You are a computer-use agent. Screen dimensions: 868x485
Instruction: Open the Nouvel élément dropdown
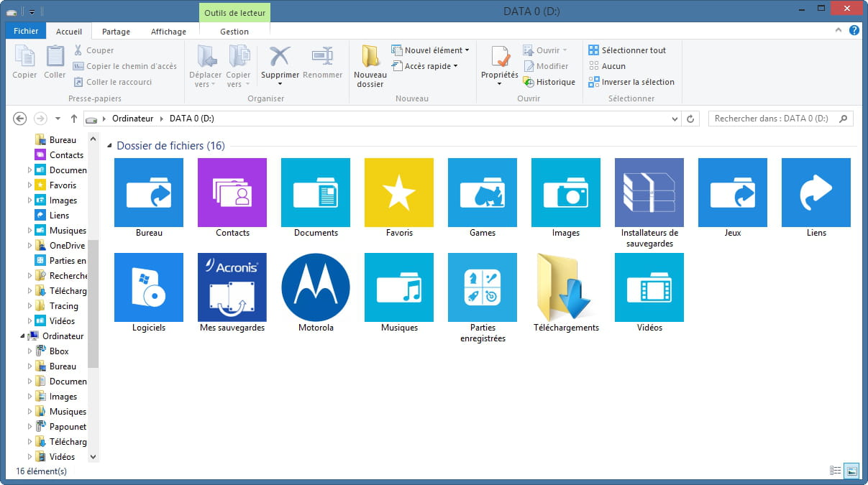(430, 50)
